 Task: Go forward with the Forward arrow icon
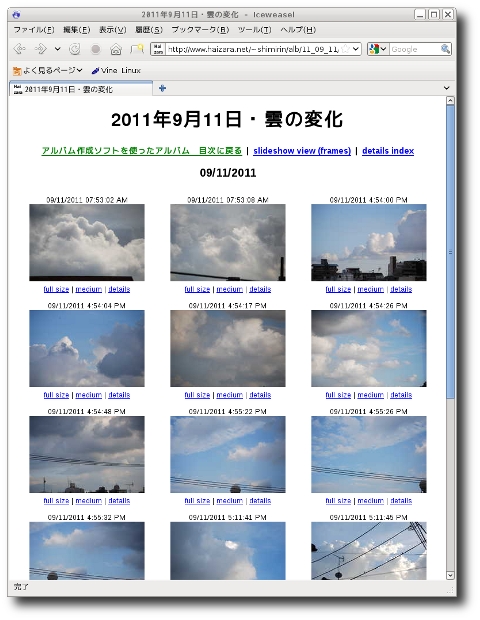point(41,49)
